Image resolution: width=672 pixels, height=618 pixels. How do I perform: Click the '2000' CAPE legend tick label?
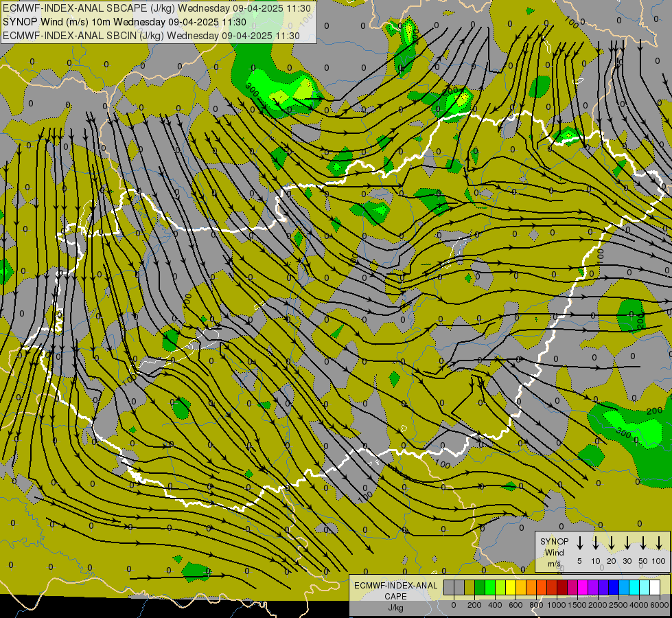coord(598,605)
